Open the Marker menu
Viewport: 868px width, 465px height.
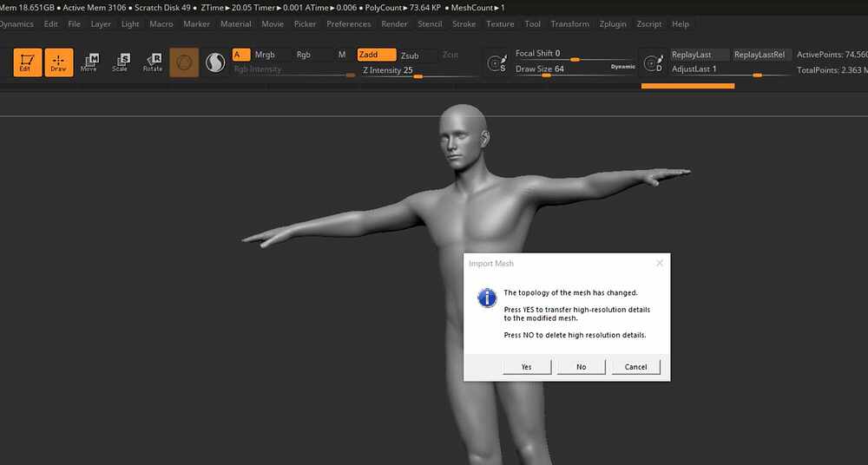tap(196, 23)
